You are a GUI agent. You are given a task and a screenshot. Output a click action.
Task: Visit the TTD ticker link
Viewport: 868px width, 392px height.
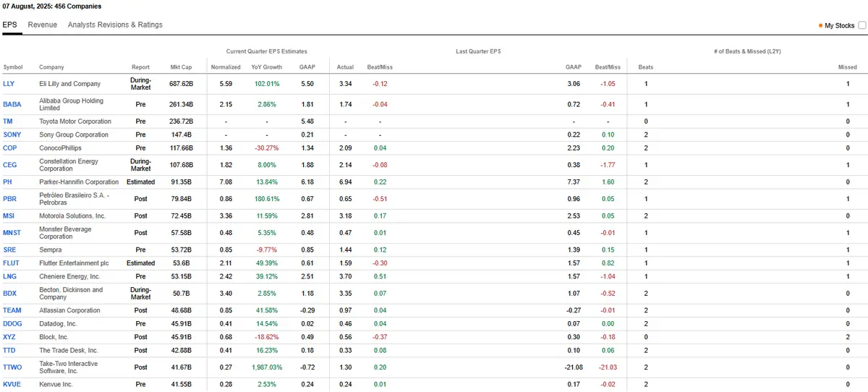(9, 350)
